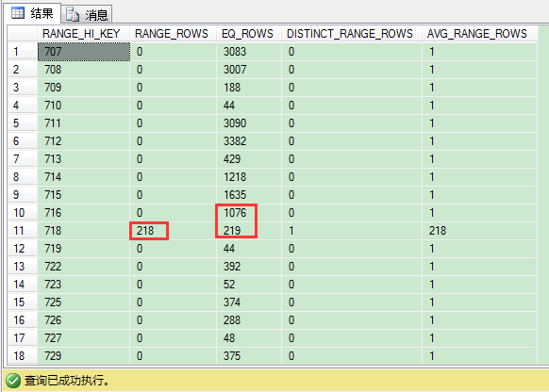Select cell with RANGE_HI_KEY 727
Viewport: 549px width, 392px height.
[84, 337]
